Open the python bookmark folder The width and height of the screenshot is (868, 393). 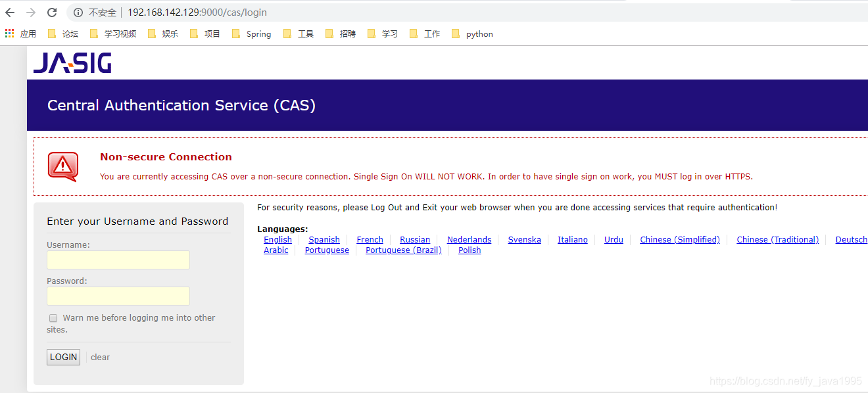473,34
